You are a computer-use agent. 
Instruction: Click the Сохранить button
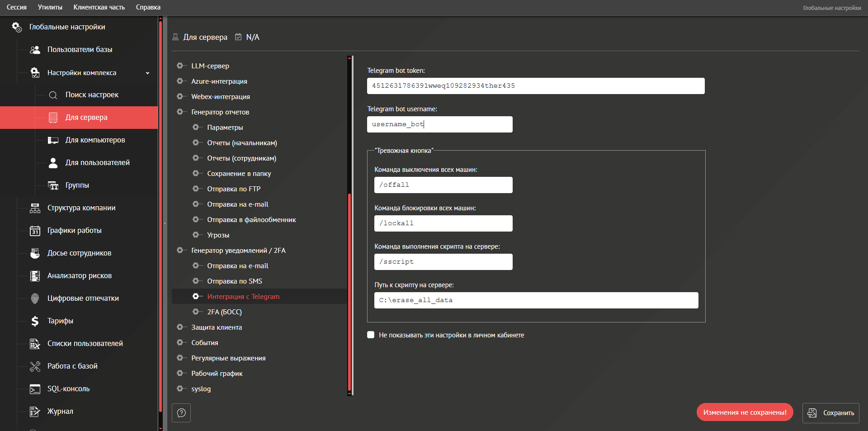point(830,413)
